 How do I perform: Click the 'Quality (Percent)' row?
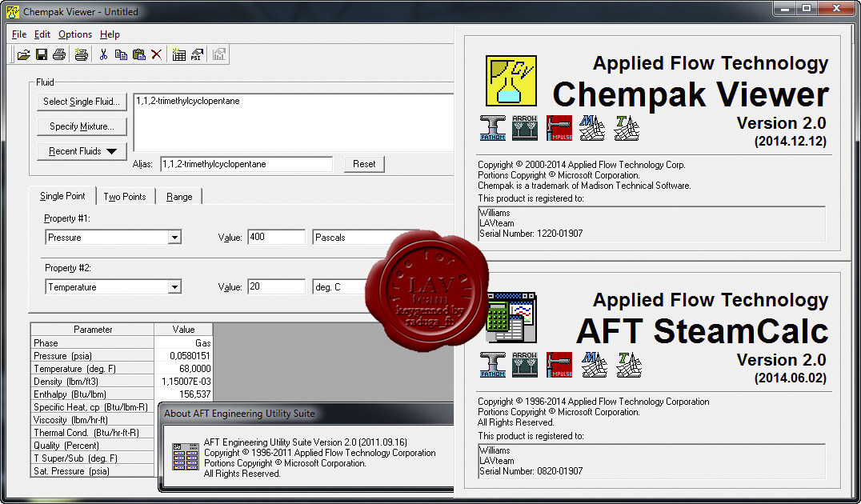tap(93, 446)
